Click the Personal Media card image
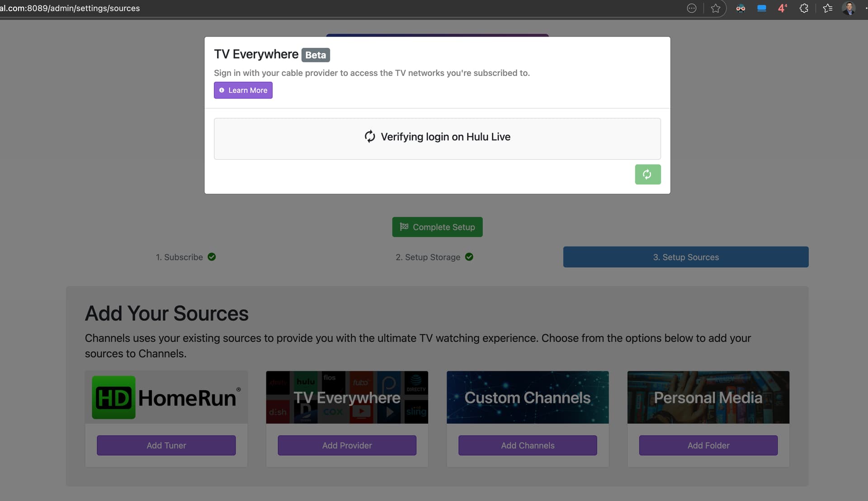The height and width of the screenshot is (501, 868). 708,397
